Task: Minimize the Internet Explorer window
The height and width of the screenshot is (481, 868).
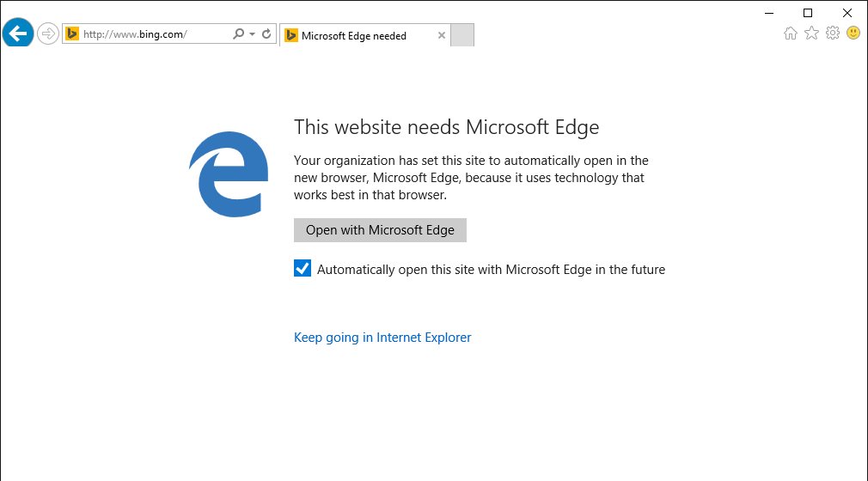Action: click(768, 13)
